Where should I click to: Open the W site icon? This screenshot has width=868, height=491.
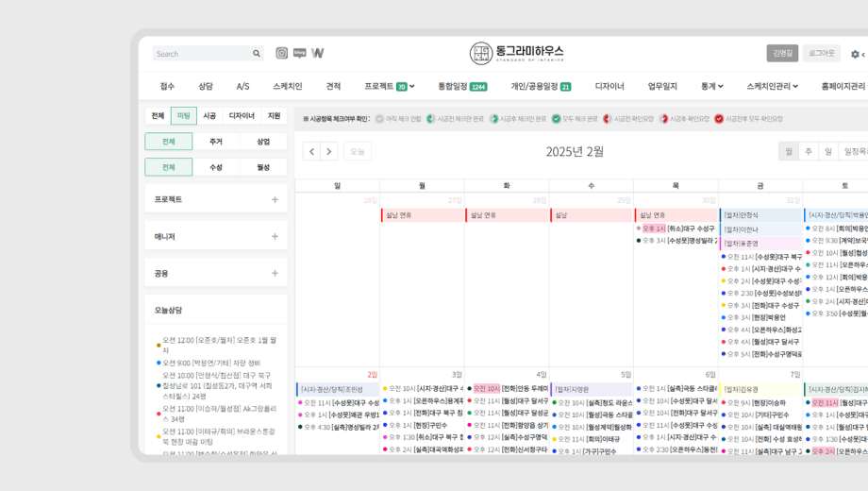click(317, 53)
